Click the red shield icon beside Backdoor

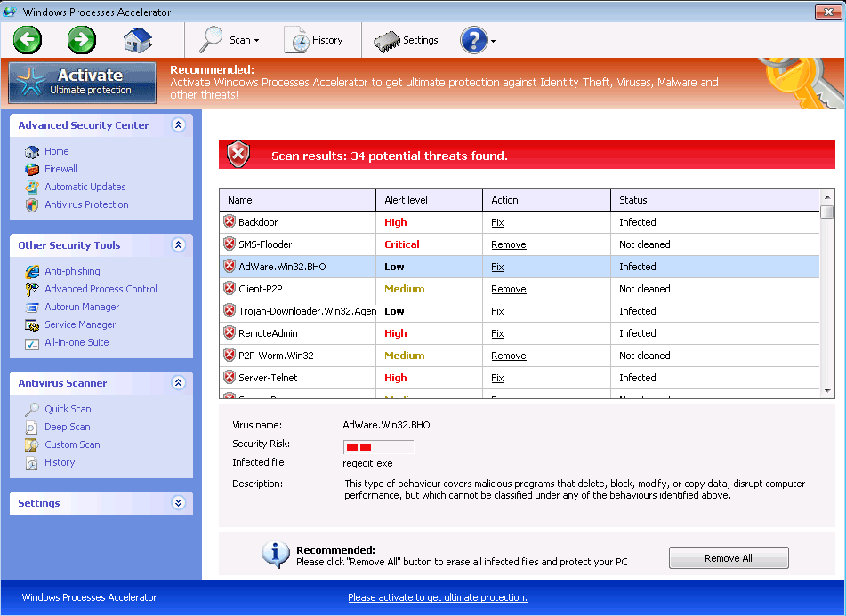(x=230, y=222)
